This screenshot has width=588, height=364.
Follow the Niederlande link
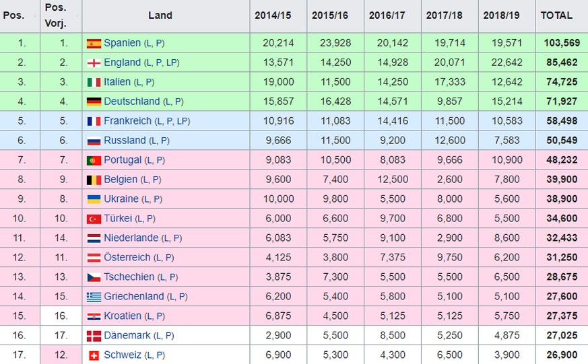[x=131, y=238]
